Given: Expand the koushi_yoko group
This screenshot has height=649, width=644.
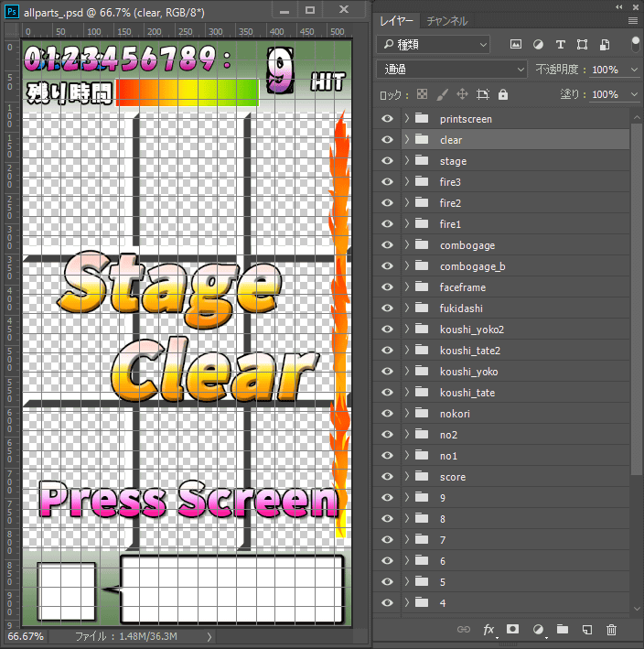Looking at the screenshot, I should point(407,371).
